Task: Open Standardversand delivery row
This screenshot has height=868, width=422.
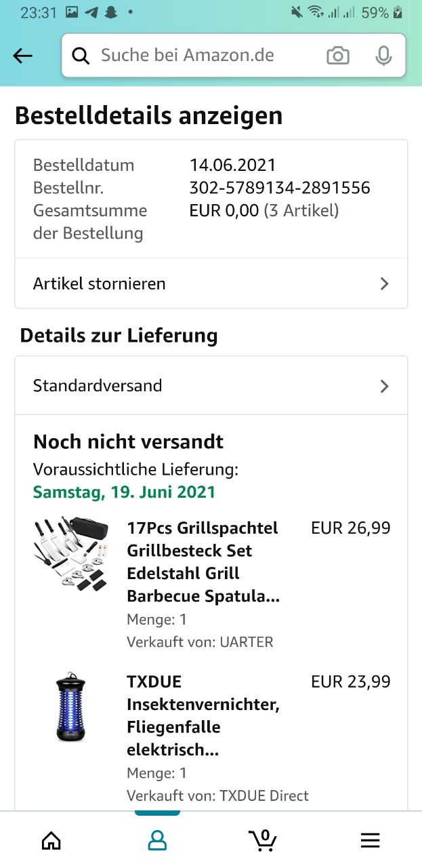Action: [x=211, y=386]
